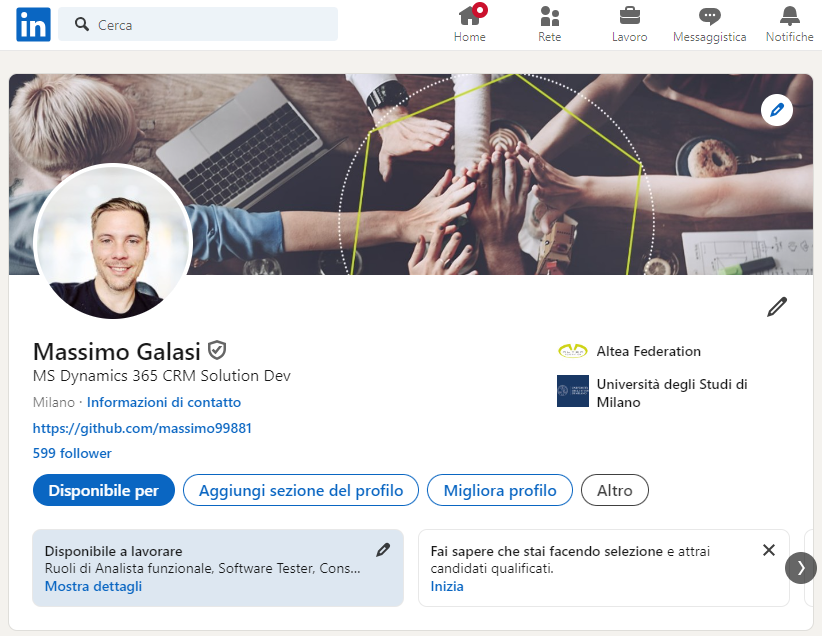This screenshot has height=636, width=822.
Task: Open the Messaggistica chat icon
Action: [x=709, y=17]
